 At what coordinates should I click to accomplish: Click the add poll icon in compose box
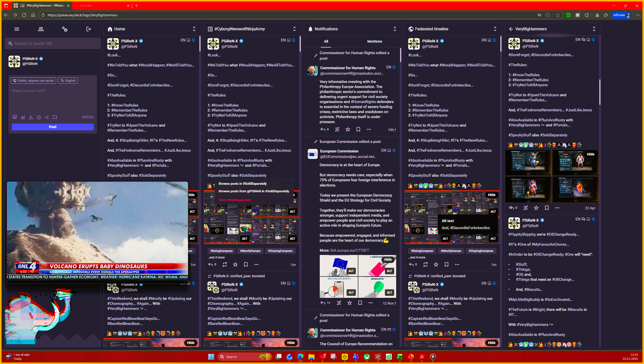23,117
